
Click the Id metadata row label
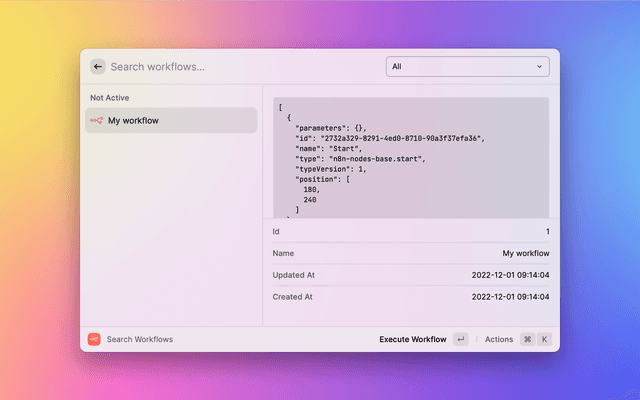(x=276, y=232)
